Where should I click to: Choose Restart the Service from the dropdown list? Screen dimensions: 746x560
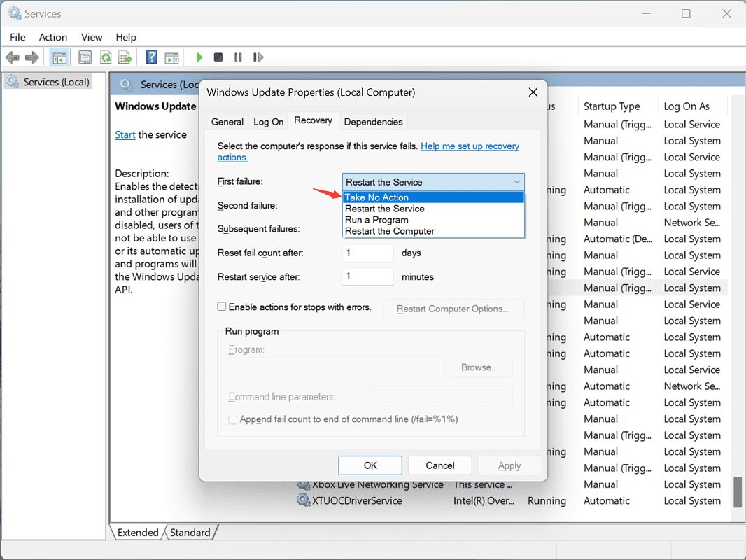[x=433, y=209]
